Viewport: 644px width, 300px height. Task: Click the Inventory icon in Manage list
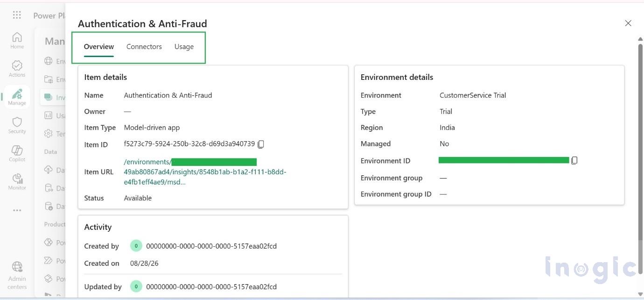pyautogui.click(x=49, y=97)
